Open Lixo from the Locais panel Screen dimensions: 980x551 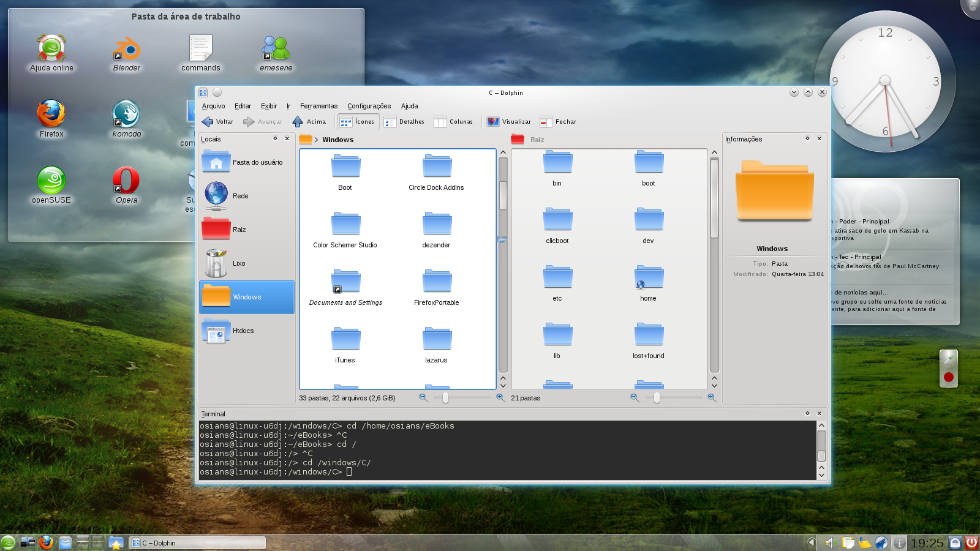238,263
